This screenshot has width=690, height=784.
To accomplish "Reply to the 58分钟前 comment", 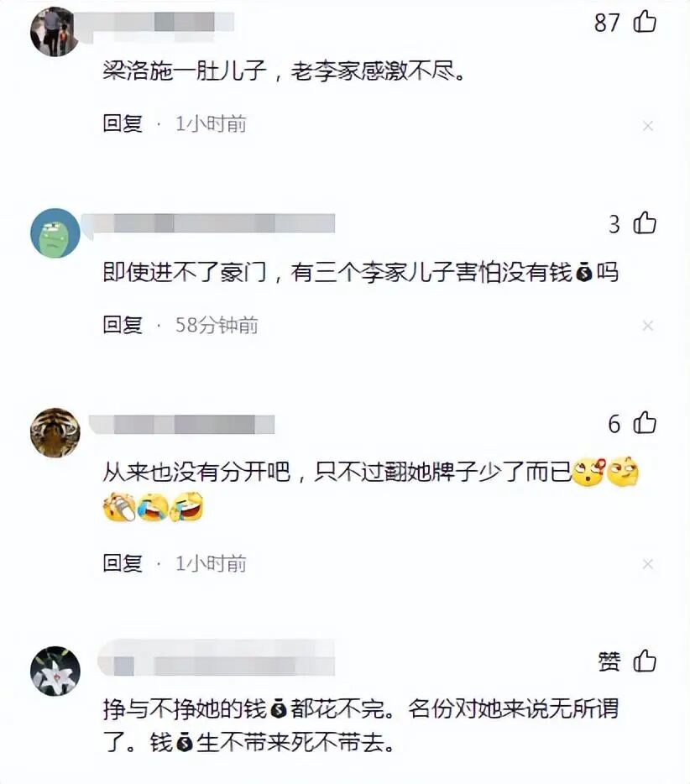I will (x=123, y=325).
